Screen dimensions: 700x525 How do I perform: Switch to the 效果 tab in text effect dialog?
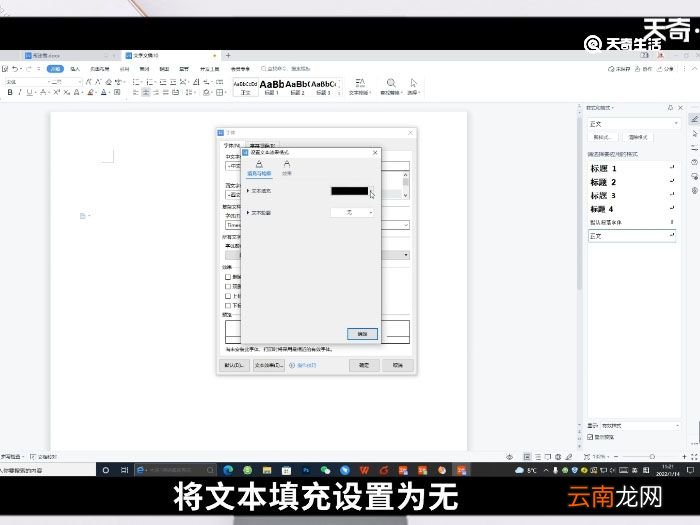tap(287, 168)
